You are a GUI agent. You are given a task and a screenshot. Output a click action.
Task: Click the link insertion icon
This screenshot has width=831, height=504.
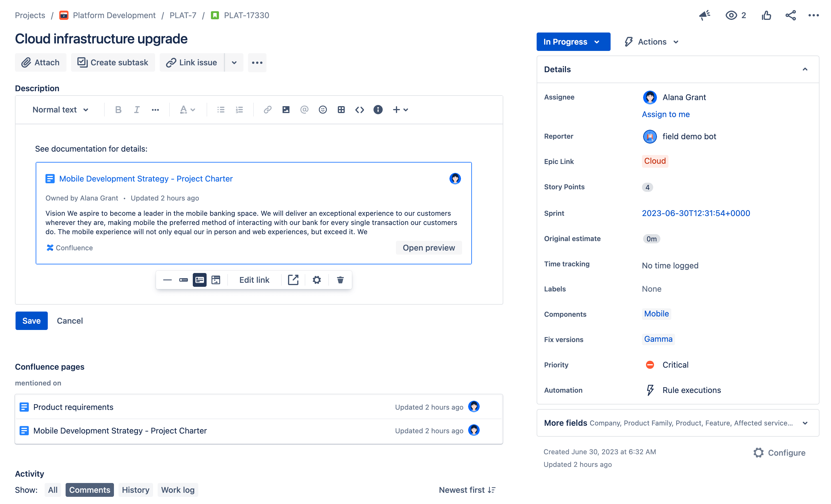pyautogui.click(x=266, y=110)
